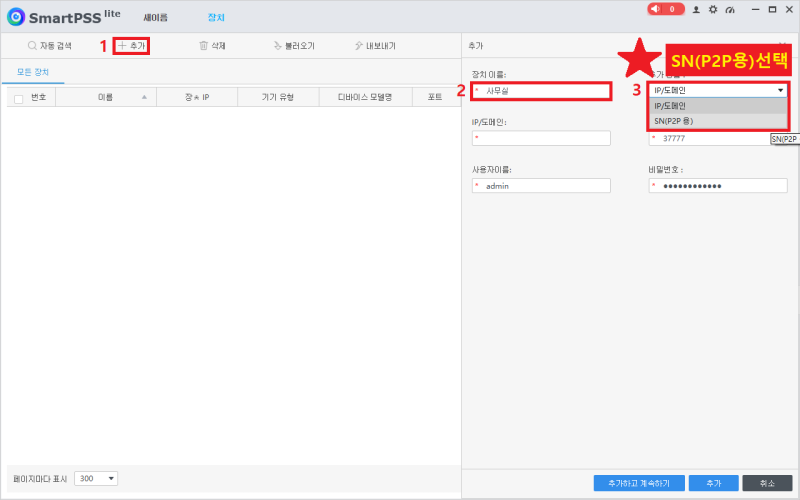Click the username field showing admin
The width and height of the screenshot is (800, 500).
[541, 186]
